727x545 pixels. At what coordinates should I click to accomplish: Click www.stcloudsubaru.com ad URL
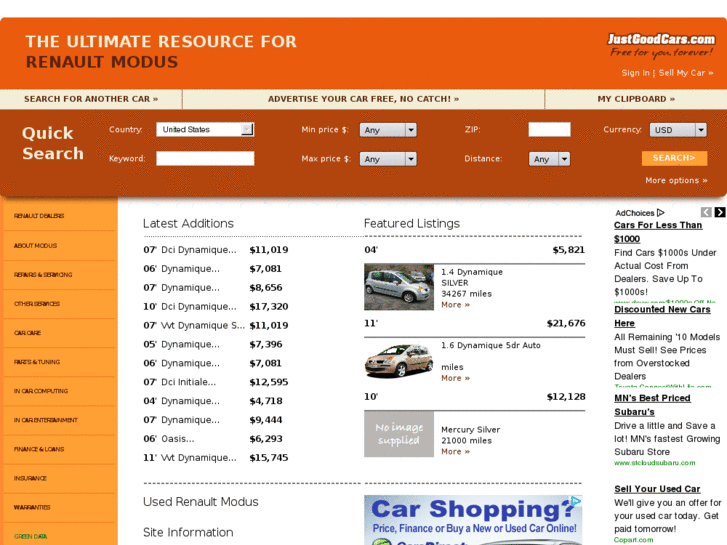point(655,463)
